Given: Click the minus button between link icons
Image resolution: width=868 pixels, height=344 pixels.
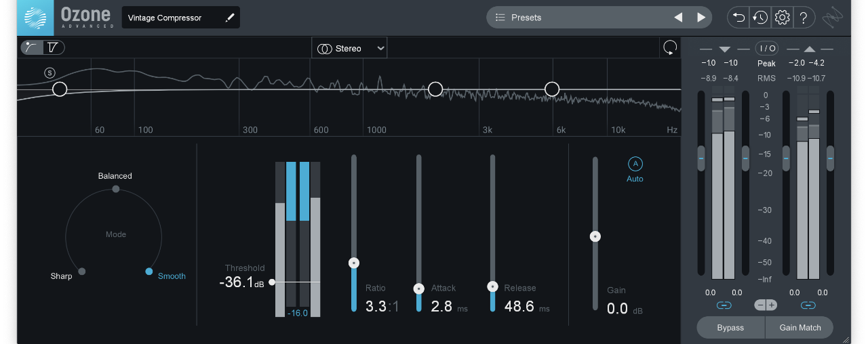Looking at the screenshot, I should [760, 305].
